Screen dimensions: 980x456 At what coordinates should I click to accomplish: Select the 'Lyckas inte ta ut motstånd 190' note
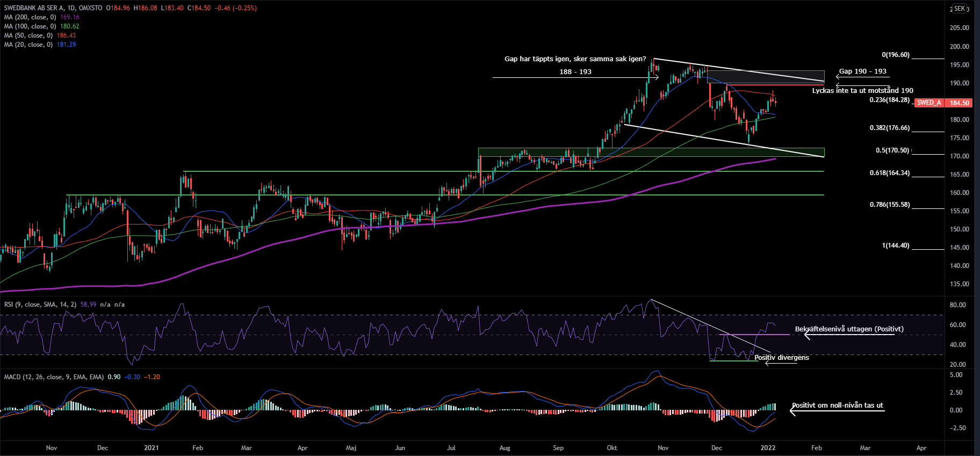tap(862, 91)
